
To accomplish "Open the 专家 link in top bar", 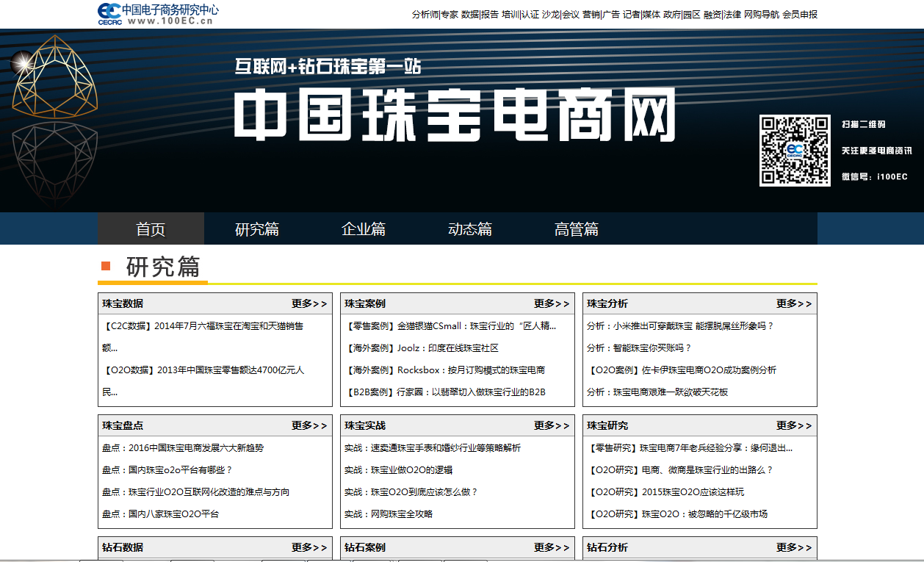I will tap(449, 14).
